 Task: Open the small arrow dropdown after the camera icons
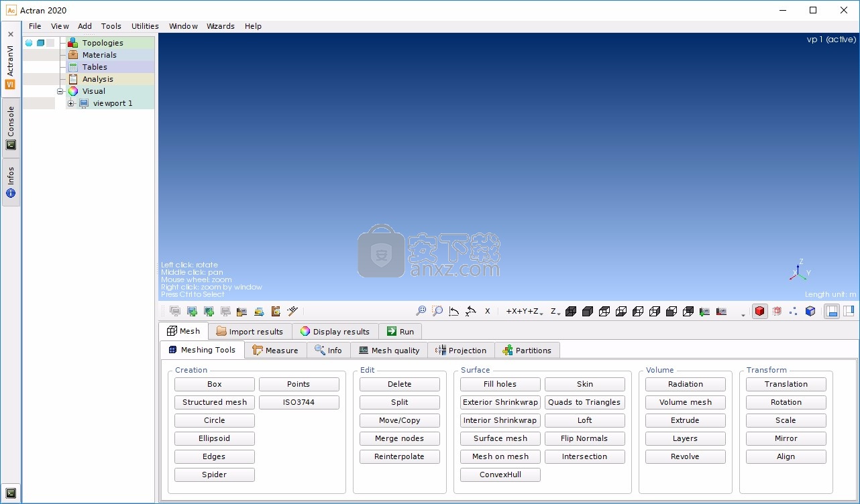(743, 314)
